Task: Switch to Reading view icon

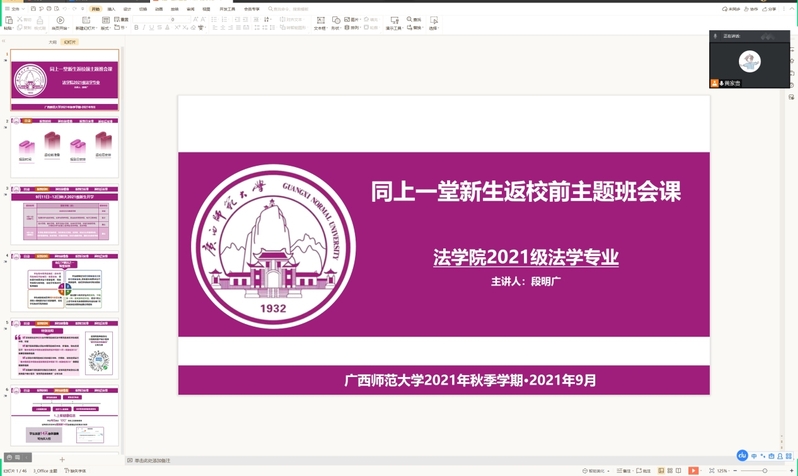Action: coord(678,470)
